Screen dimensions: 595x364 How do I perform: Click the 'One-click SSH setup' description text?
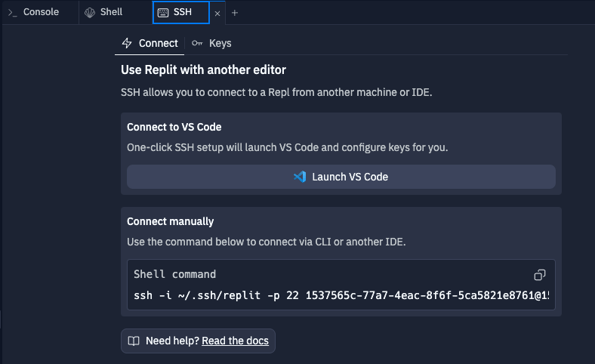pyautogui.click(x=287, y=147)
